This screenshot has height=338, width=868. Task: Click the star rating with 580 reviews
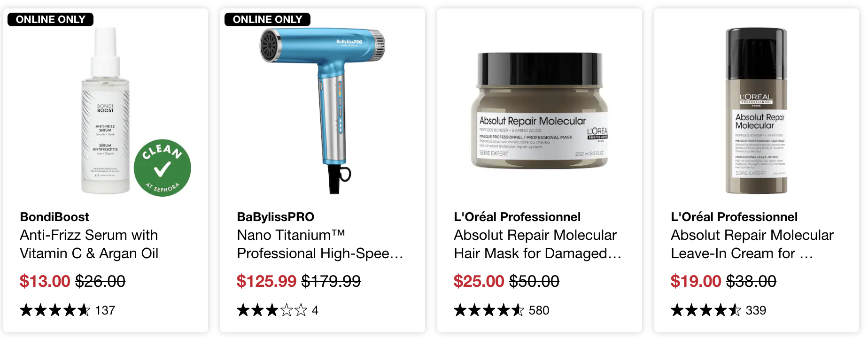coord(502,310)
